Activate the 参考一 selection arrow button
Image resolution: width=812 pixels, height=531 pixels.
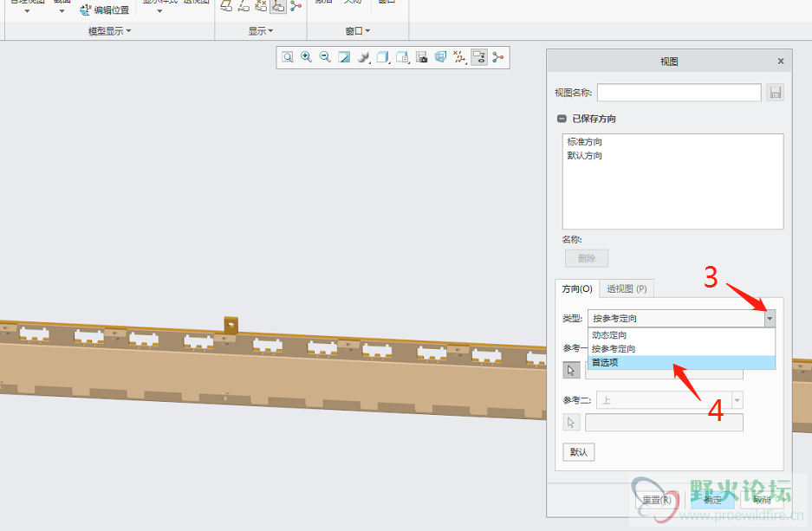[571, 370]
